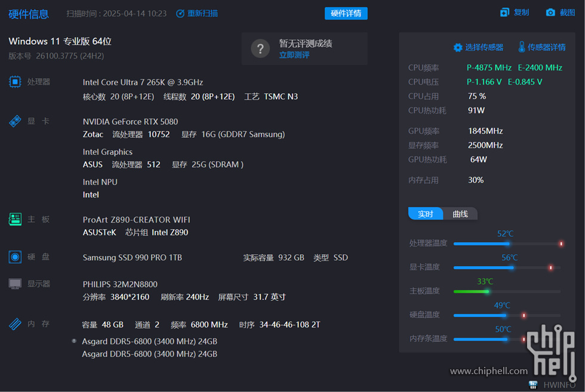585x392 pixels.
Task: Click 重新扫描 rescan text link
Action: (x=202, y=14)
